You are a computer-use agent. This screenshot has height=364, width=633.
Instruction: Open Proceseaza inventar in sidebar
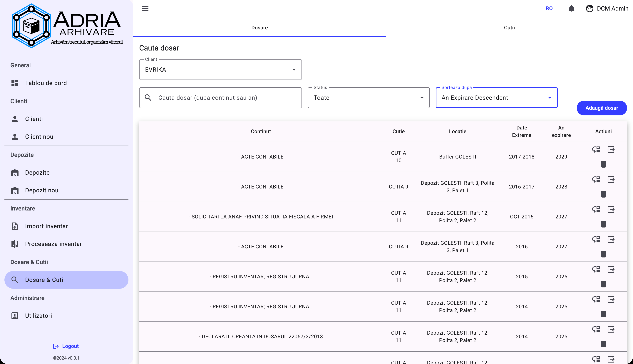point(66,244)
